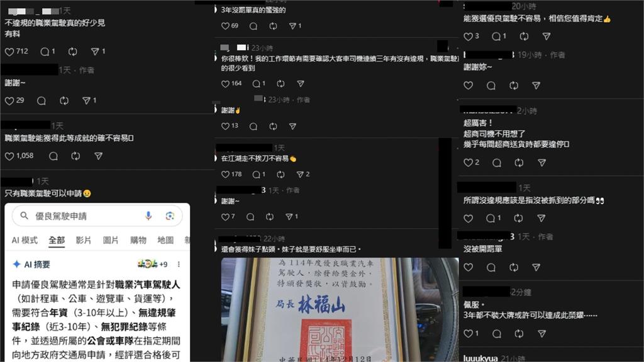Viewport: 644px width, 362px height.
Task: Unlike the comment with 178 likes
Action: [x=225, y=174]
